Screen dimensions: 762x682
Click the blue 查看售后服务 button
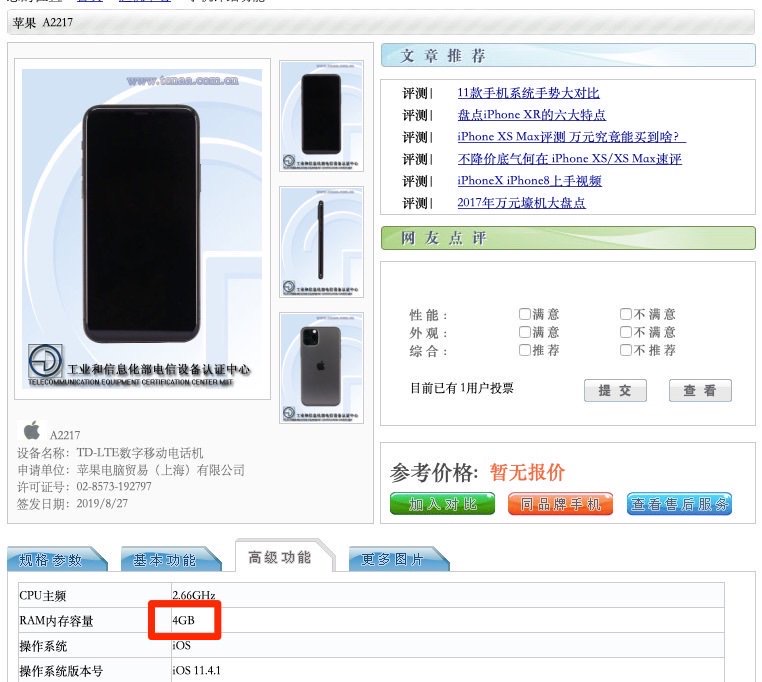(679, 504)
